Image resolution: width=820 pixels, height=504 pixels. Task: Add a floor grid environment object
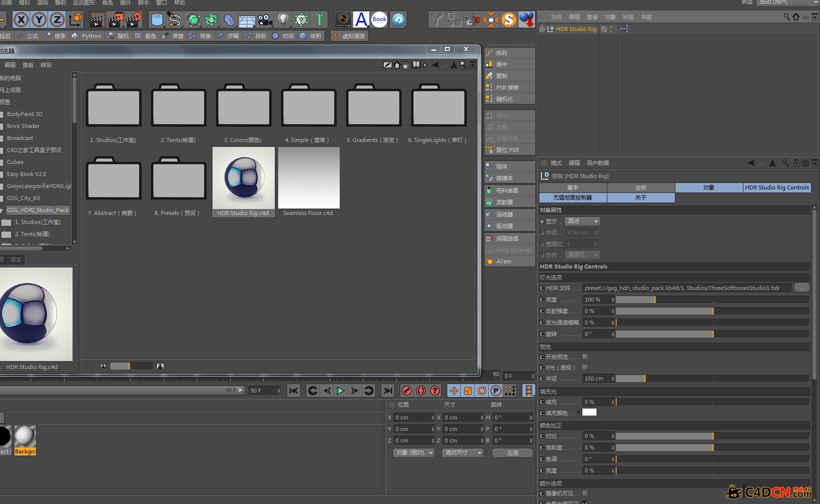coord(247,20)
